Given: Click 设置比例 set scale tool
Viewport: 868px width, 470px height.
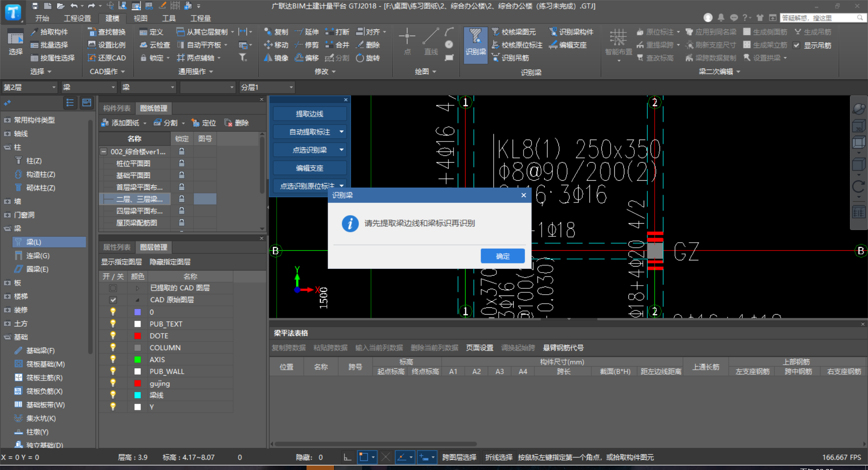Looking at the screenshot, I should (107, 45).
